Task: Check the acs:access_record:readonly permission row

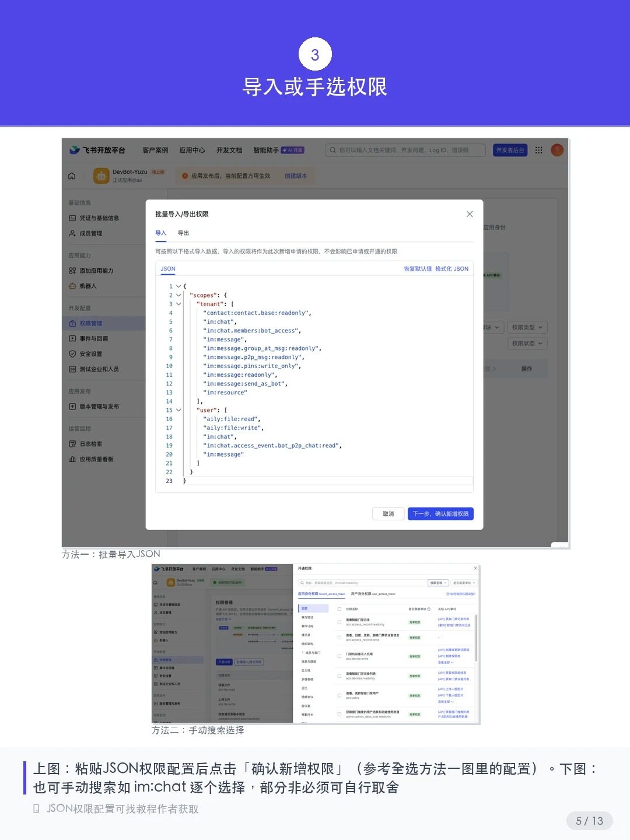Action: click(x=339, y=622)
